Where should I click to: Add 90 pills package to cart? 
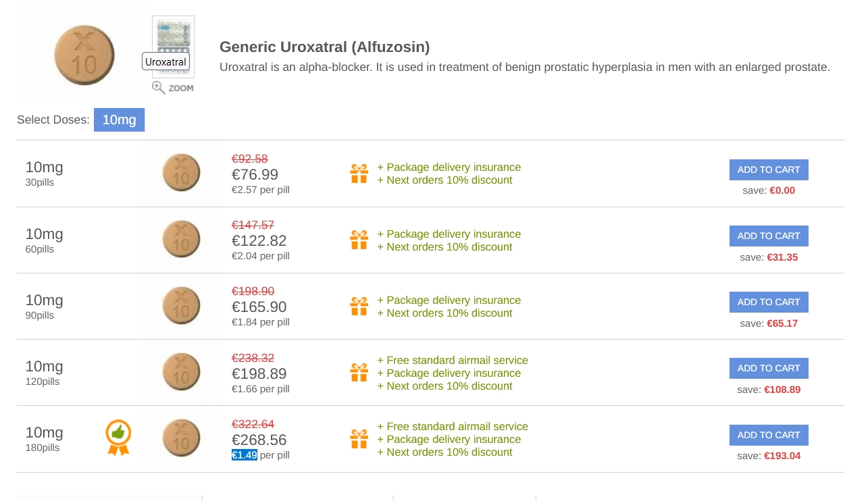click(x=769, y=302)
